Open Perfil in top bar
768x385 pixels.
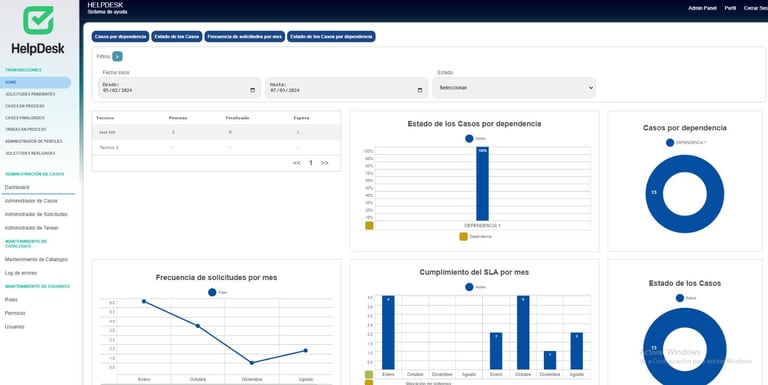point(730,8)
